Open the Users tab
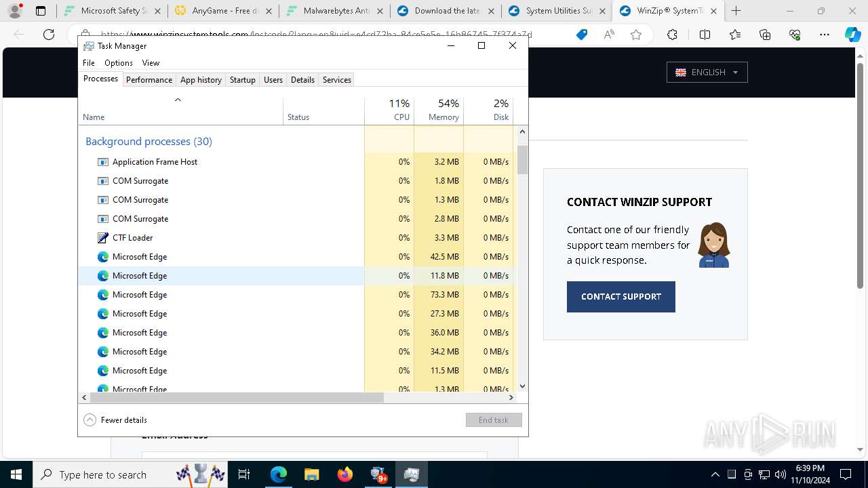Screen dimensions: 868x488 [x=273, y=79]
